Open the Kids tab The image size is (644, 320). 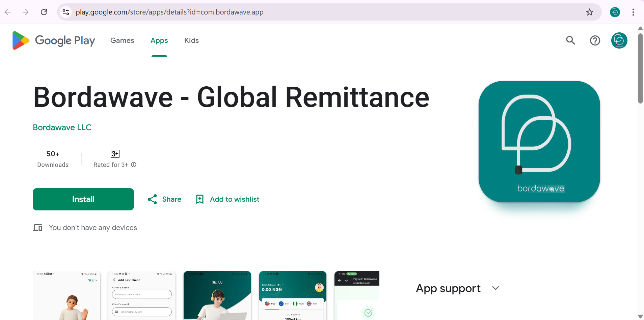(x=191, y=40)
